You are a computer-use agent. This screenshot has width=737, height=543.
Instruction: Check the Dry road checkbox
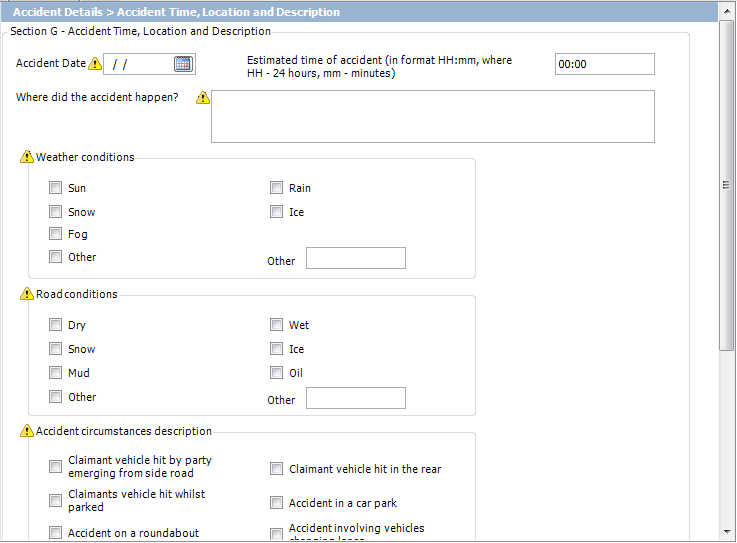coord(55,324)
